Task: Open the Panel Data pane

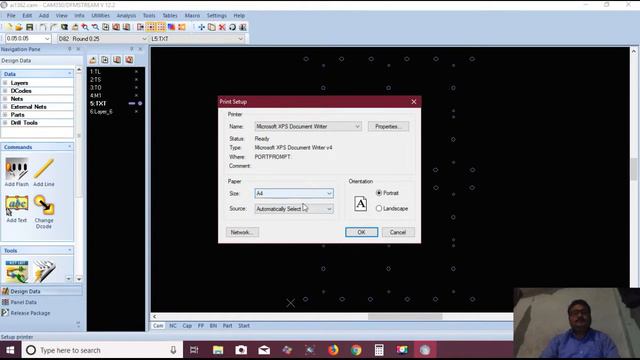Action: click(x=24, y=302)
